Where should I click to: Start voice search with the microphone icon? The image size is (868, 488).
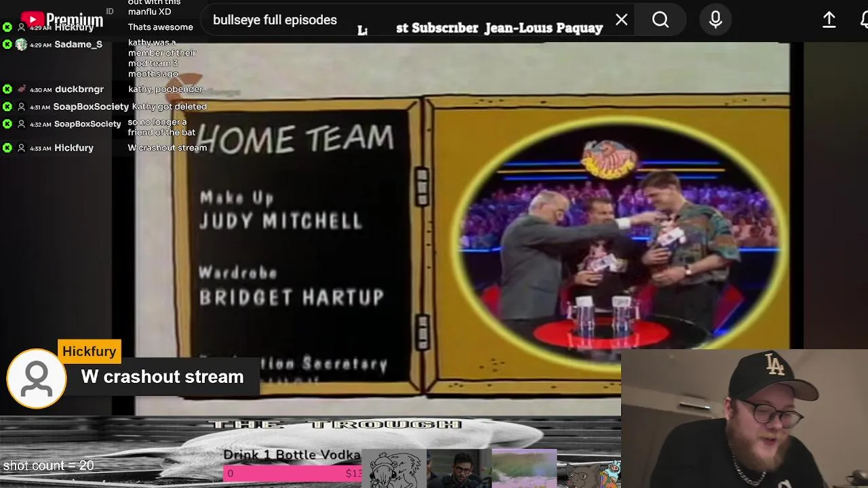pyautogui.click(x=715, y=20)
